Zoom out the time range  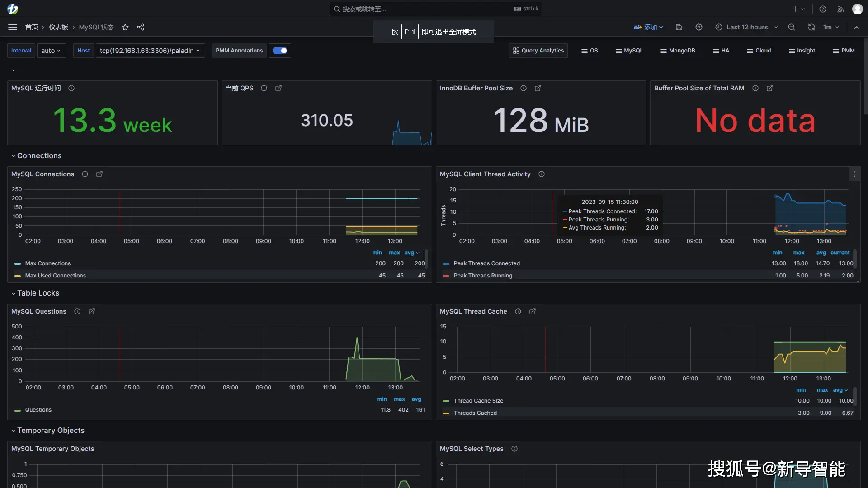(x=792, y=27)
